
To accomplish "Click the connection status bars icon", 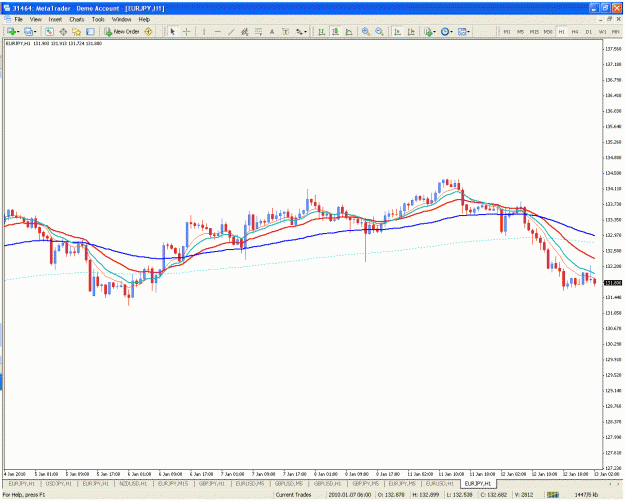I will [553, 495].
